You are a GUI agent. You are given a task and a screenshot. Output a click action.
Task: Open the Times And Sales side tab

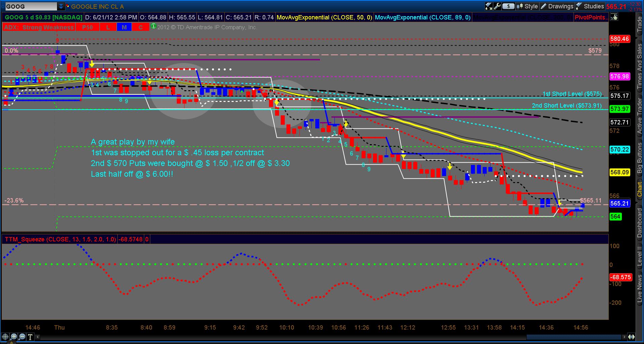(x=640, y=66)
